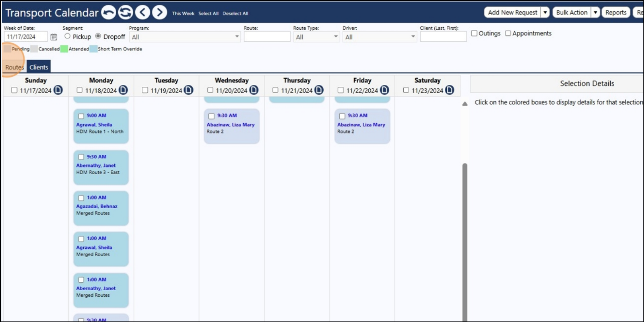Click the curved back arrow icon beside Transport Calendar
644x322 pixels.
pyautogui.click(x=108, y=12)
